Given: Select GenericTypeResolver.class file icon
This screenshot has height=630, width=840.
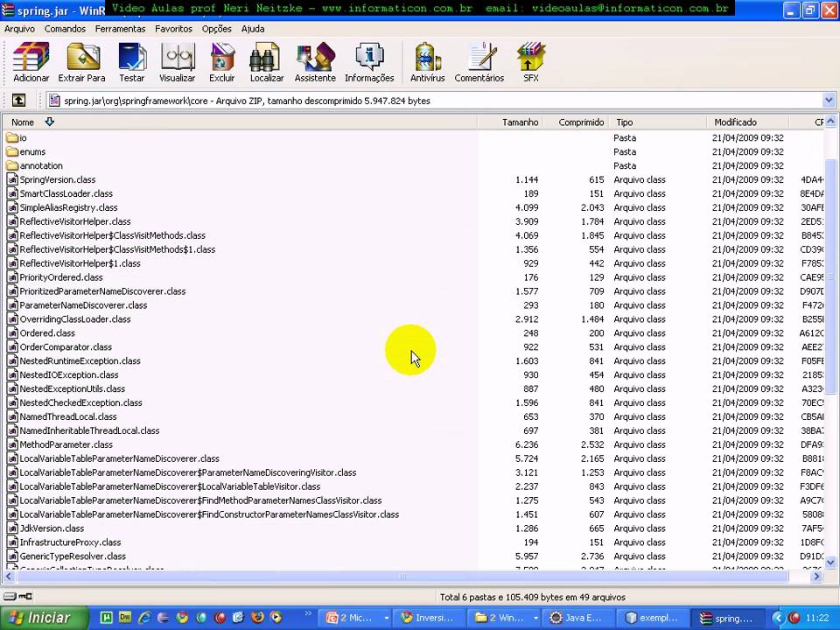Looking at the screenshot, I should 12,556.
